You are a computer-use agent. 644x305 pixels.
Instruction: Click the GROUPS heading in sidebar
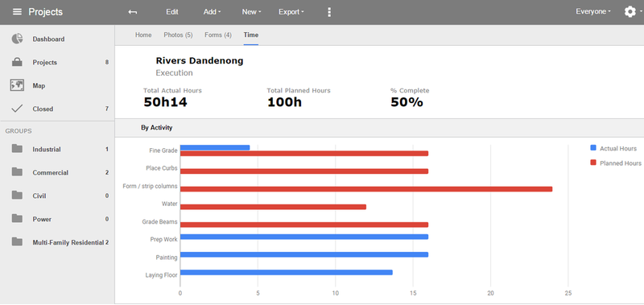pyautogui.click(x=18, y=131)
